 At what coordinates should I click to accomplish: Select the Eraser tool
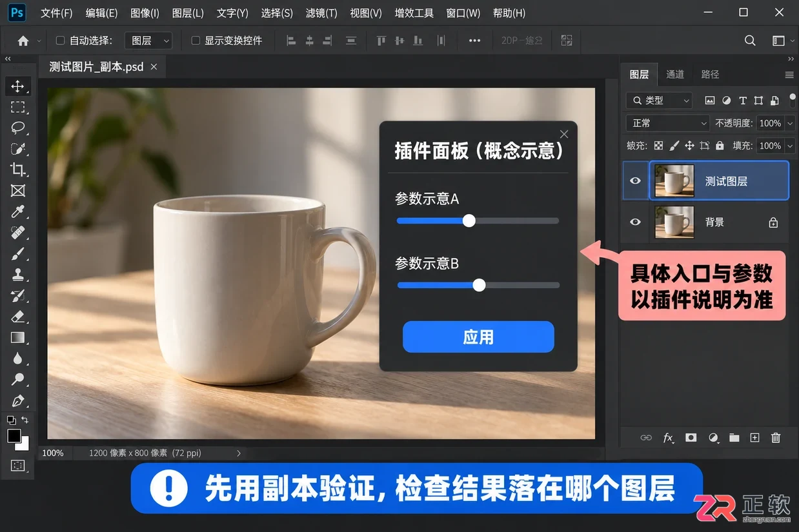[x=17, y=317]
